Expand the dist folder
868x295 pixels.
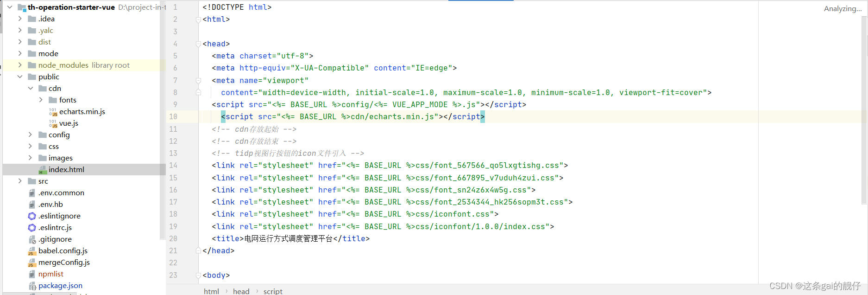tap(20, 42)
